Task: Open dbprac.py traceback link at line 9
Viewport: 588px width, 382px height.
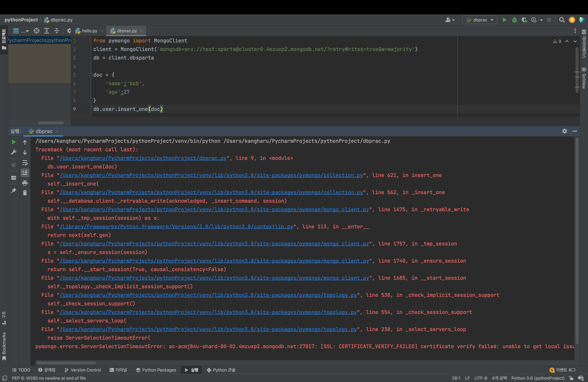Action: [x=143, y=158]
